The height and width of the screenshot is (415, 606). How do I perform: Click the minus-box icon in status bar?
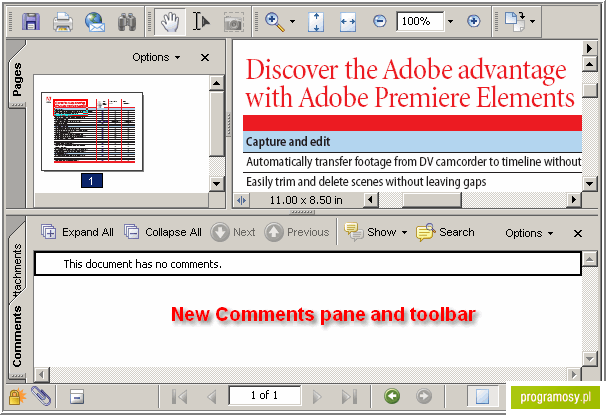[x=77, y=396]
